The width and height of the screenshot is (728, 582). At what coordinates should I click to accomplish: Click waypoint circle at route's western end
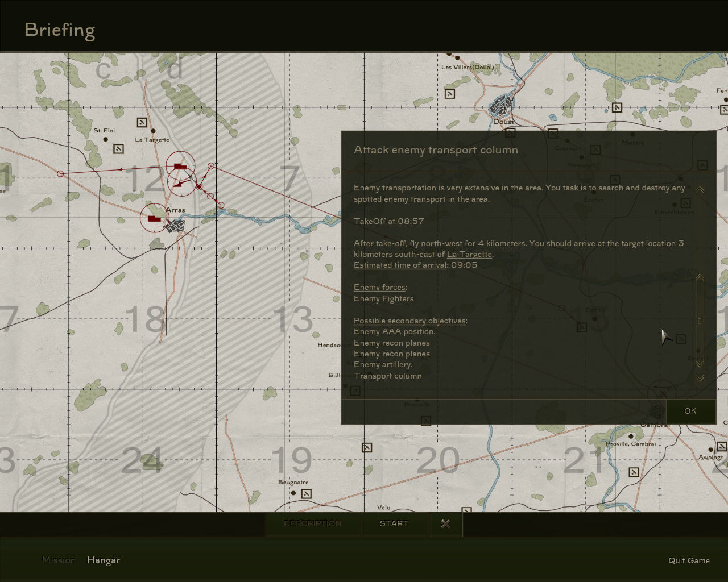coord(60,173)
